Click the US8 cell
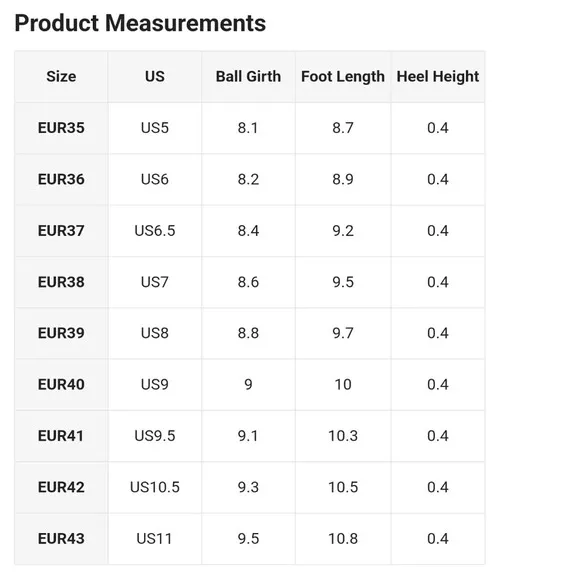Viewport: 579px width, 580px height. [x=155, y=333]
